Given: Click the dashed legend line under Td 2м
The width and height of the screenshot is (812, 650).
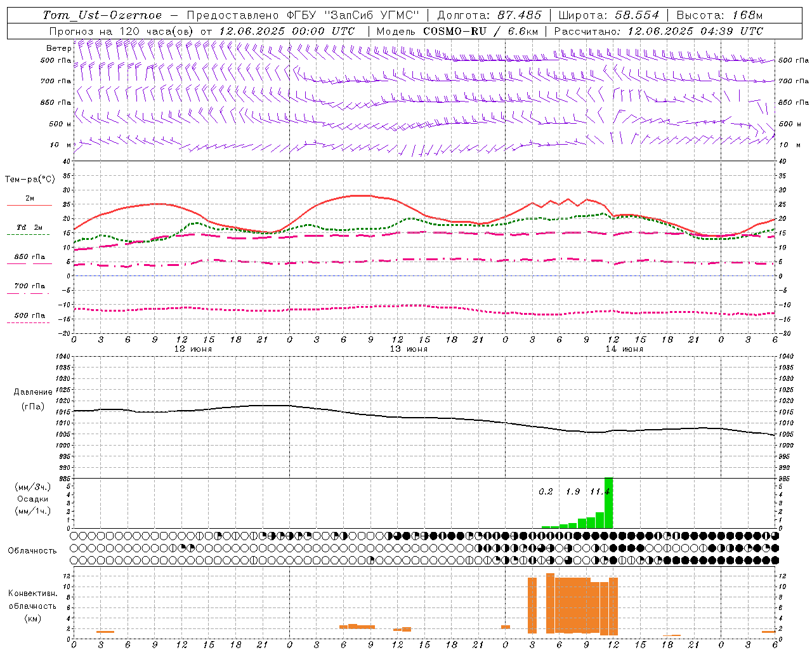Looking at the screenshot, I should (28, 234).
